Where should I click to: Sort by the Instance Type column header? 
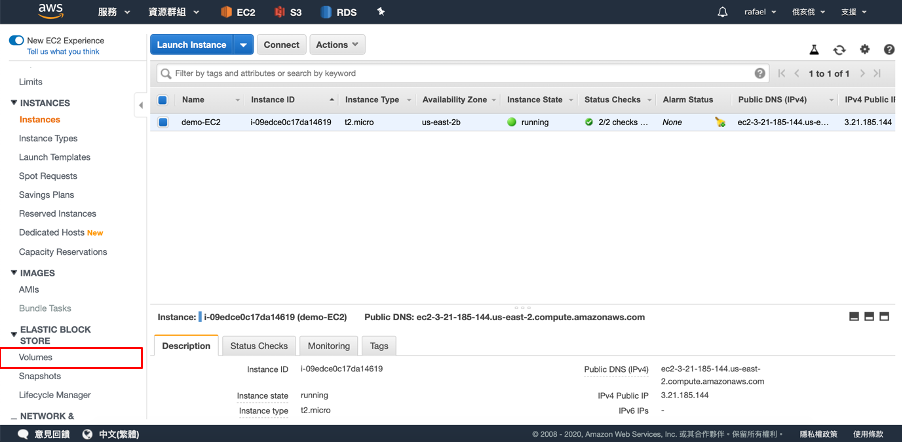(x=372, y=100)
